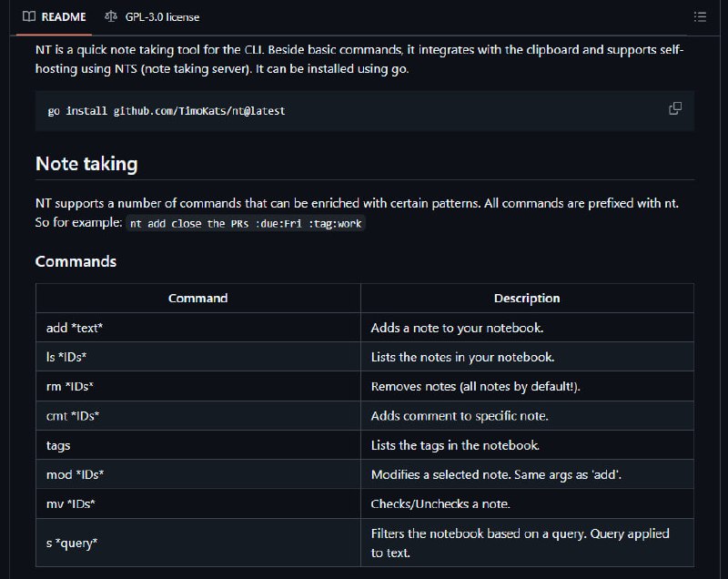Viewport: 728px width, 579px height.
Task: Click 'Adds a note to your notebook.'
Action: coord(457,328)
